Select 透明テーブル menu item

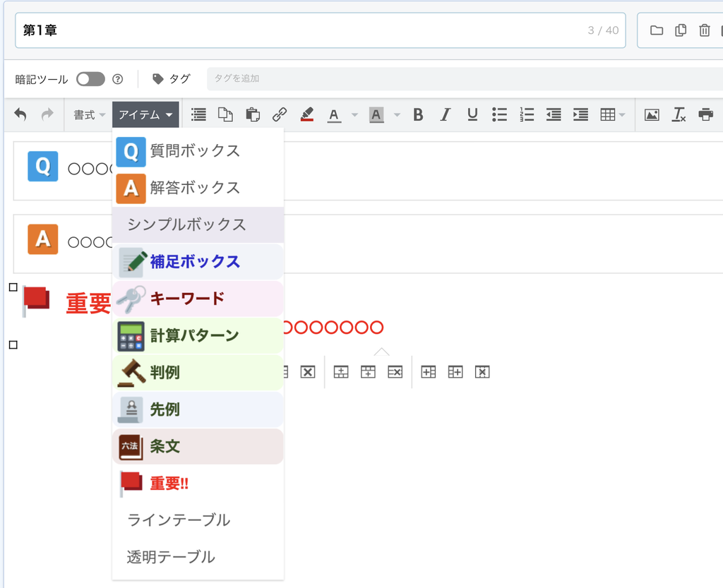(198, 557)
